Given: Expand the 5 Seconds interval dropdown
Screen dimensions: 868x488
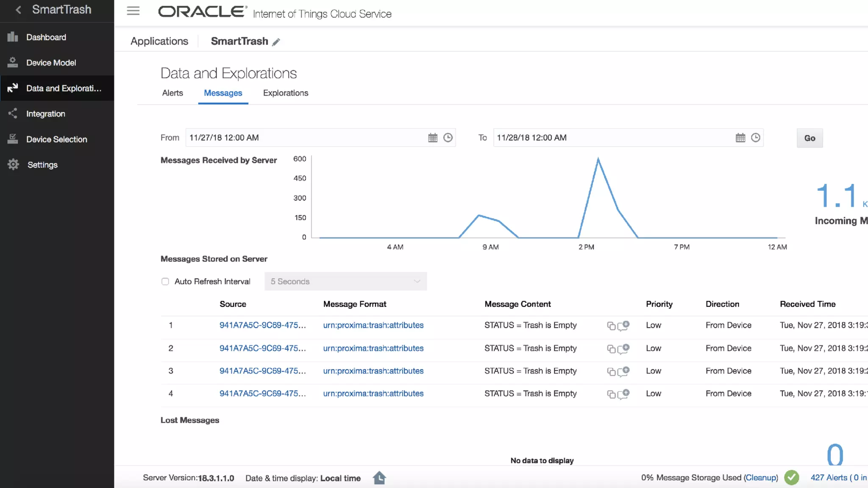Looking at the screenshot, I should click(x=345, y=282).
